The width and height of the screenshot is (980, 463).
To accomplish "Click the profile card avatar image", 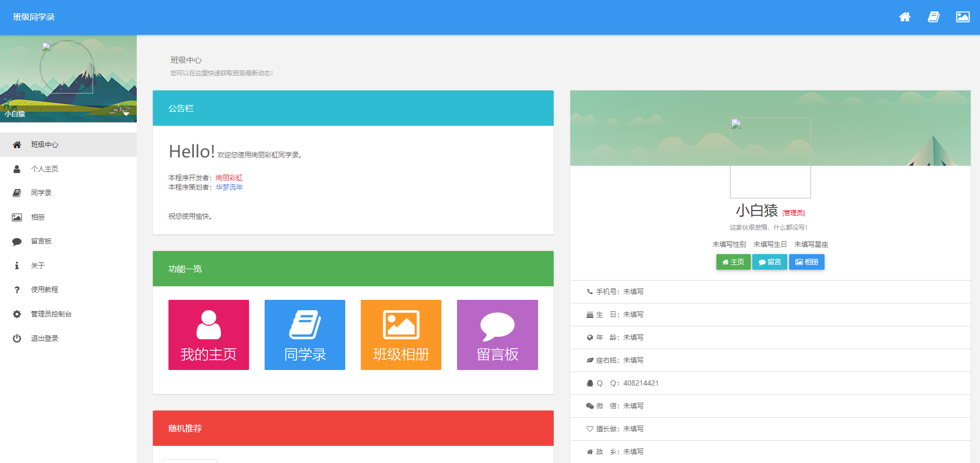I will [x=770, y=158].
